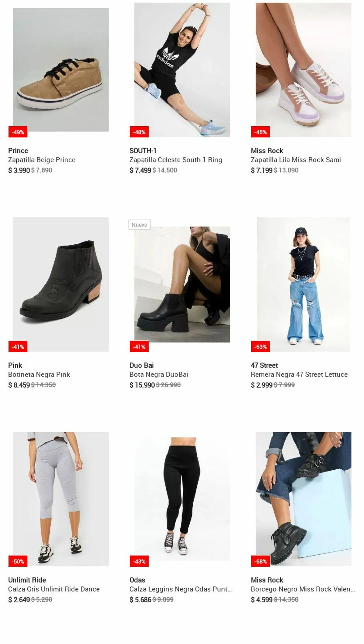Image resolution: width=364 pixels, height=644 pixels.
Task: View the Calza Gris Unlimit Ride photo
Action: (61, 499)
